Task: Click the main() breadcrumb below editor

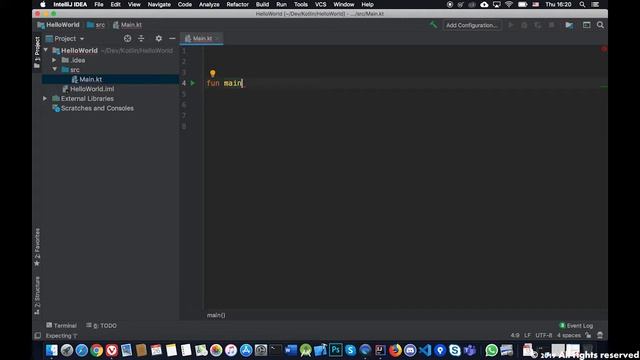Action: 216,315
